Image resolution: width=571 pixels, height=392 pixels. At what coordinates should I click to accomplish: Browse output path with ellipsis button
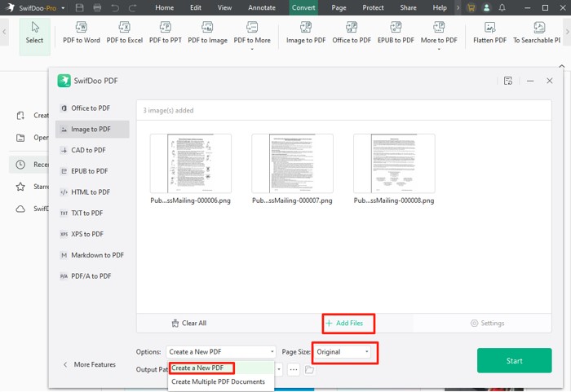[x=294, y=369]
